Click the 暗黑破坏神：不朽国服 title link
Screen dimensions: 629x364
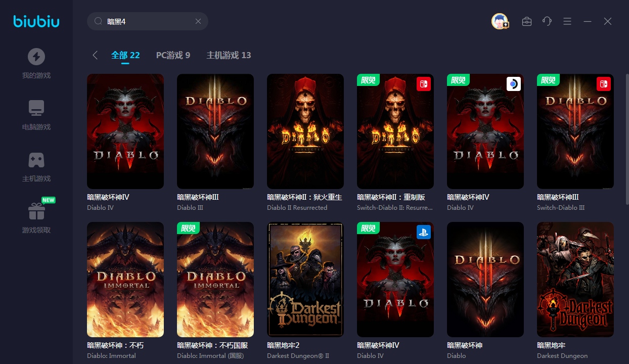212,345
